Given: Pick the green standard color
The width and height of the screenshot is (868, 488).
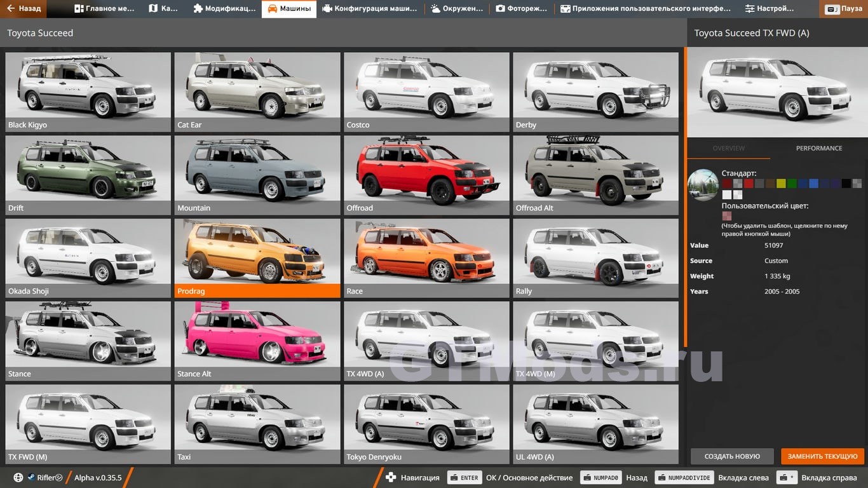Looking at the screenshot, I should (792, 184).
